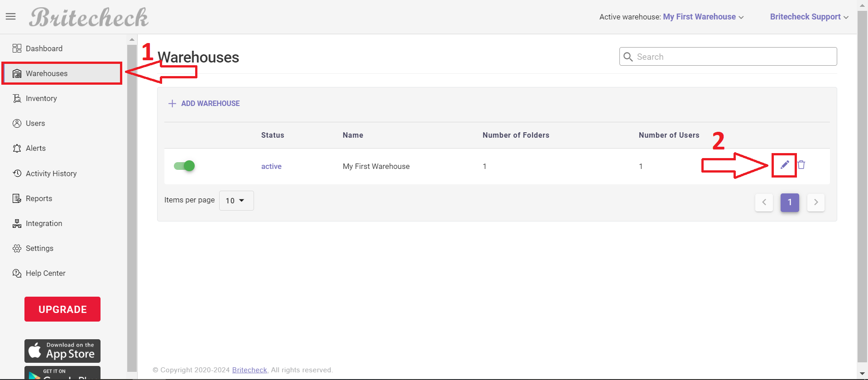Click the Alerts bell icon

click(17, 148)
